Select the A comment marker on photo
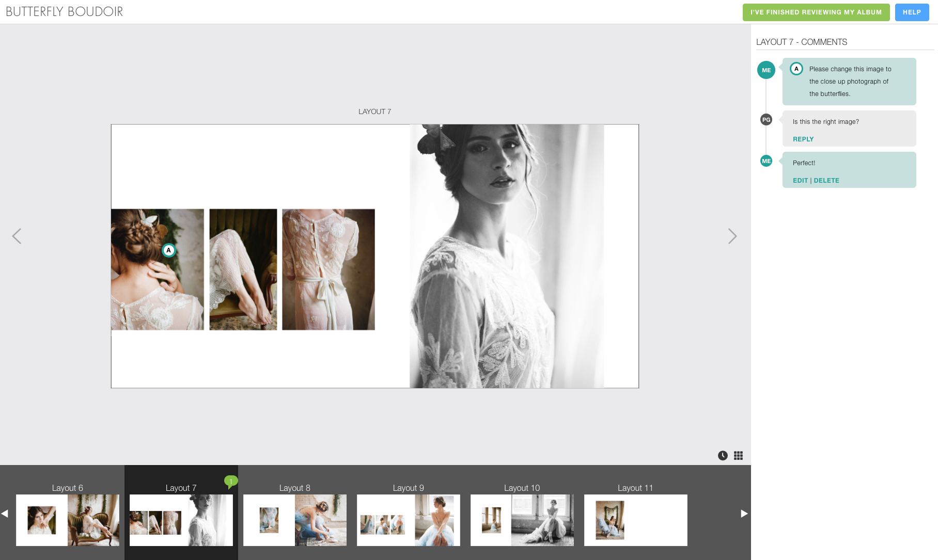The height and width of the screenshot is (560, 938). [x=168, y=250]
